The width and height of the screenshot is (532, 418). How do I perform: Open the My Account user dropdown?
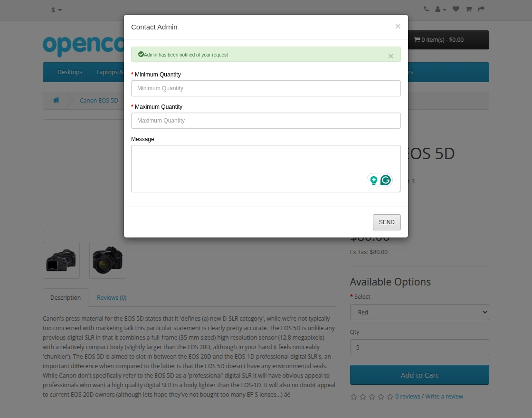click(440, 9)
